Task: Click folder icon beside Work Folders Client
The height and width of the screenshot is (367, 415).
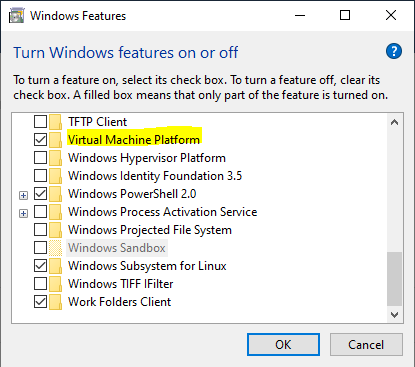Action: (55, 302)
